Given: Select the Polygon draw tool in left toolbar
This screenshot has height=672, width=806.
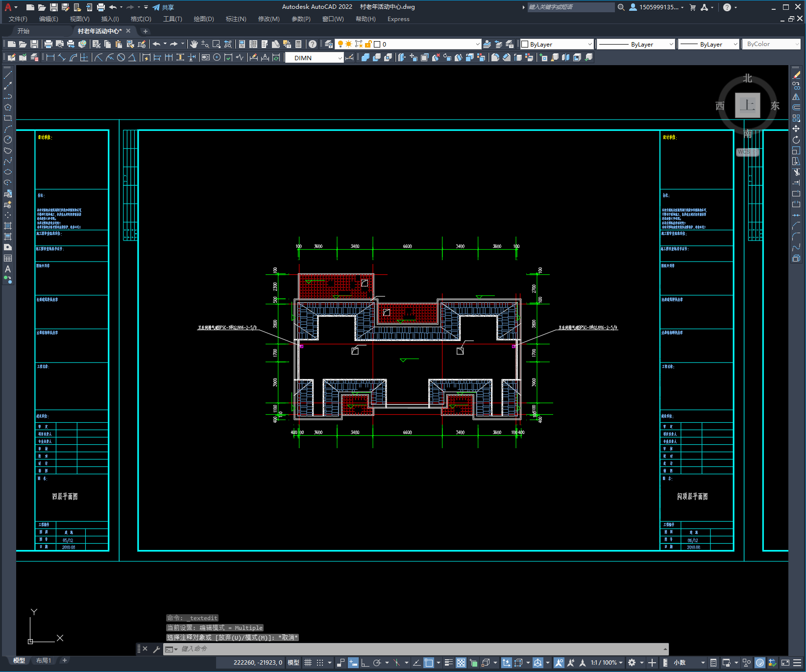Looking at the screenshot, I should click(8, 107).
